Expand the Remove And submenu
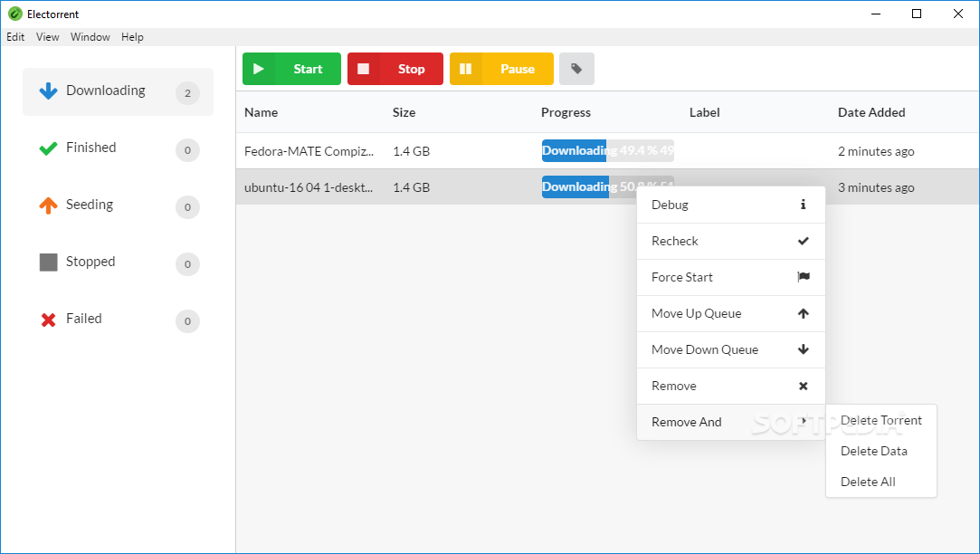Image resolution: width=980 pixels, height=554 pixels. (730, 422)
